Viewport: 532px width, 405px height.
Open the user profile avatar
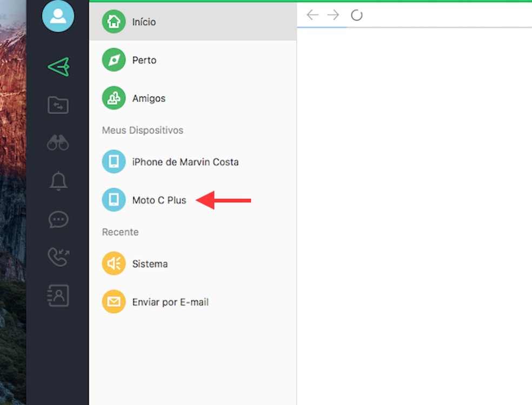click(x=58, y=16)
